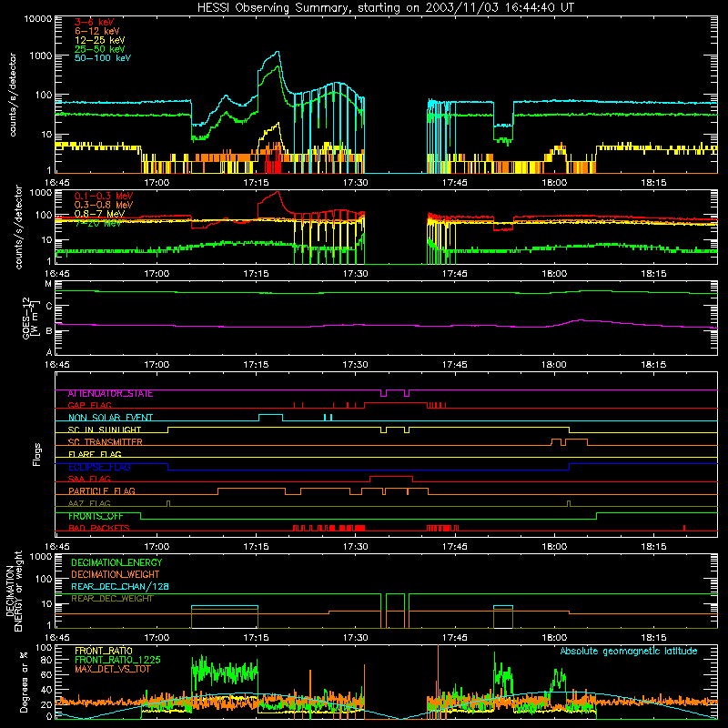Select the 3-6 keV legend label
728x728 pixels.
(94, 22)
